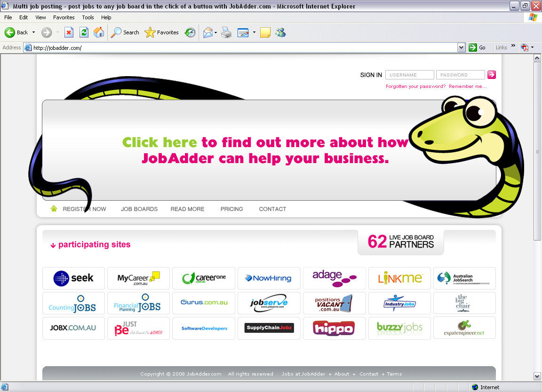Open the SupplyChainJobz logo
This screenshot has height=392, width=542.
pyautogui.click(x=269, y=328)
